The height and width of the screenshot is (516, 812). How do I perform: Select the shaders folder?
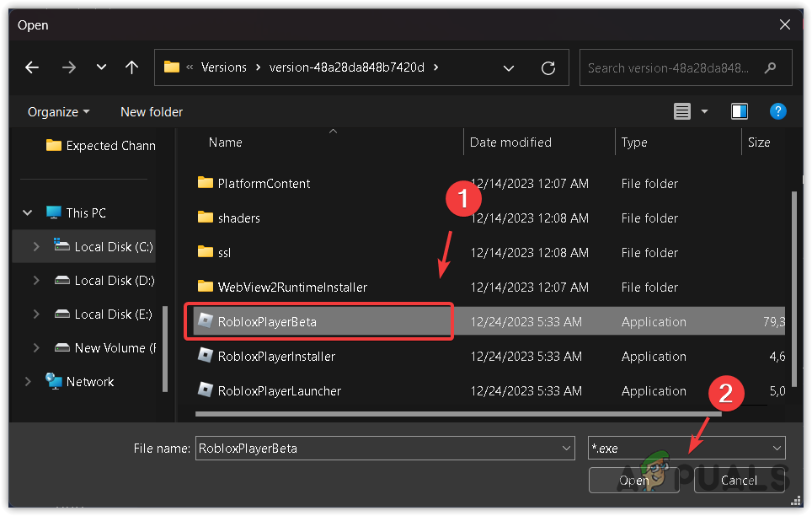(238, 218)
